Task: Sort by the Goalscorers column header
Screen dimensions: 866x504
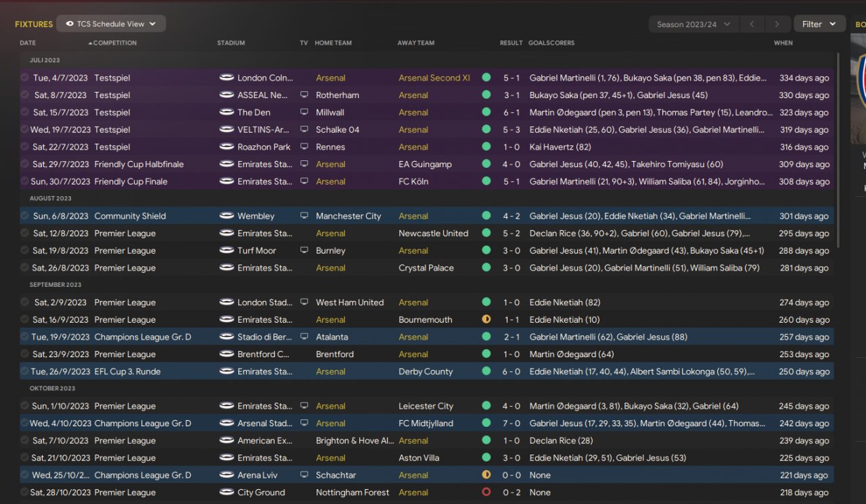Action: (551, 43)
